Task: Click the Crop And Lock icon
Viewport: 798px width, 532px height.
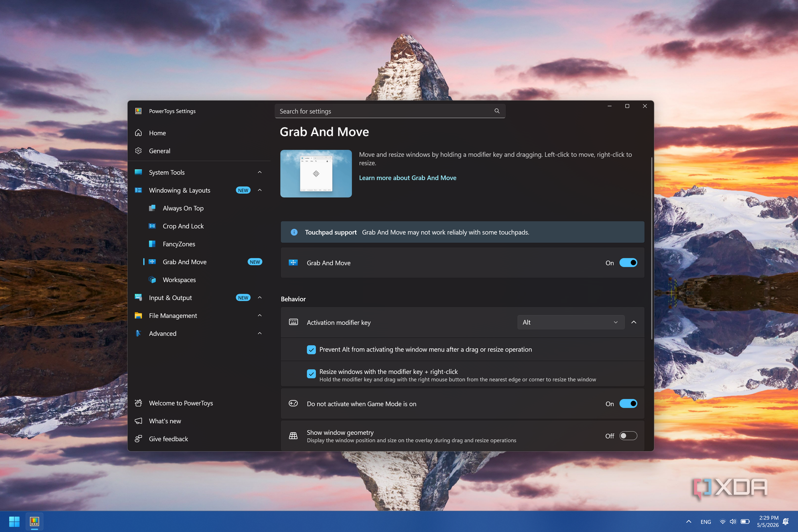Action: 152,226
